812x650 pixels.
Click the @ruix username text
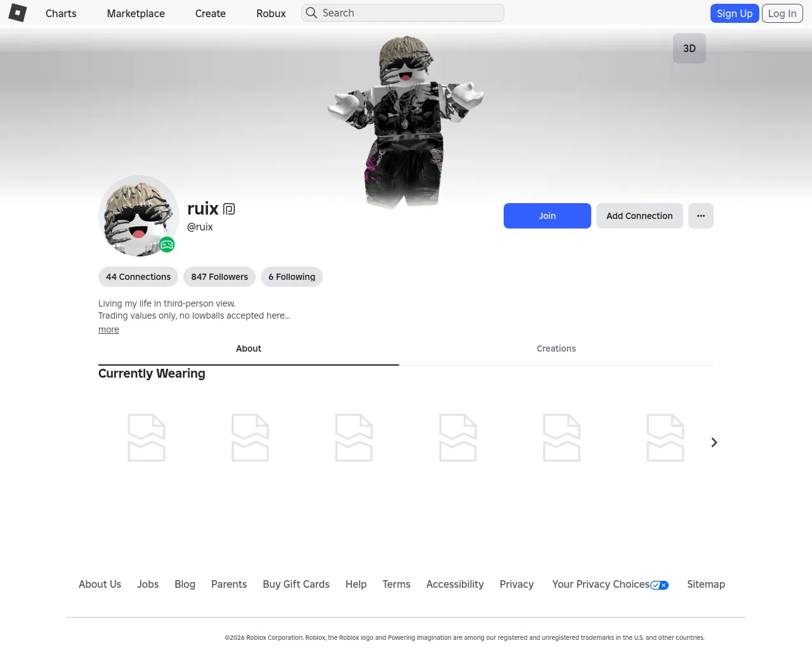point(200,227)
